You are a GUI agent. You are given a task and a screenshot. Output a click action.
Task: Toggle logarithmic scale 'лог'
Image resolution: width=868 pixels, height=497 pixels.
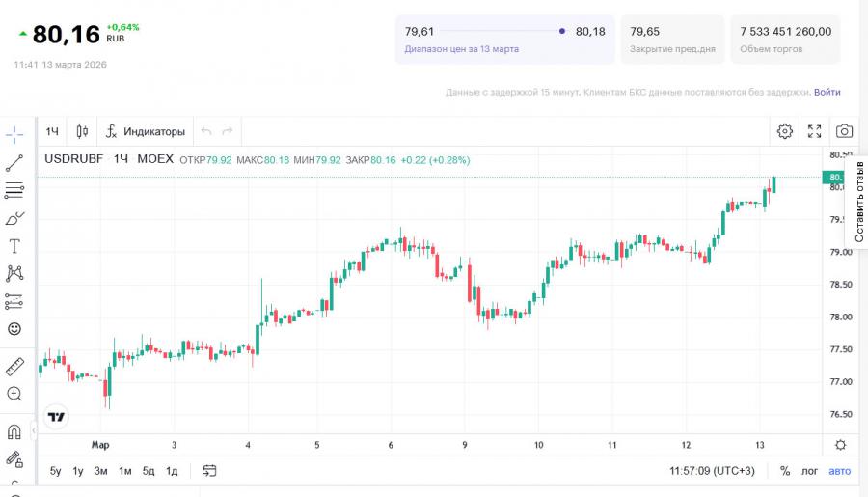(810, 471)
